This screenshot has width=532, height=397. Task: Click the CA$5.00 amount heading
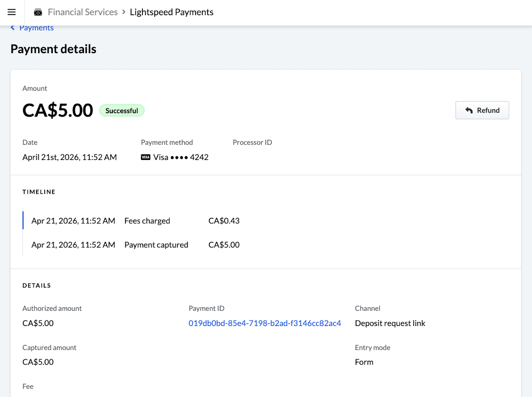click(57, 110)
